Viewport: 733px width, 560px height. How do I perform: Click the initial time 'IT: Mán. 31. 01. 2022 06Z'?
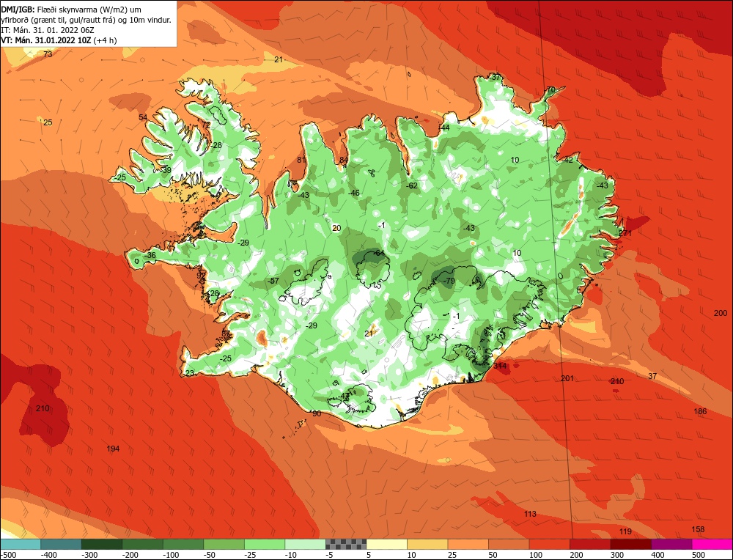[x=48, y=30]
